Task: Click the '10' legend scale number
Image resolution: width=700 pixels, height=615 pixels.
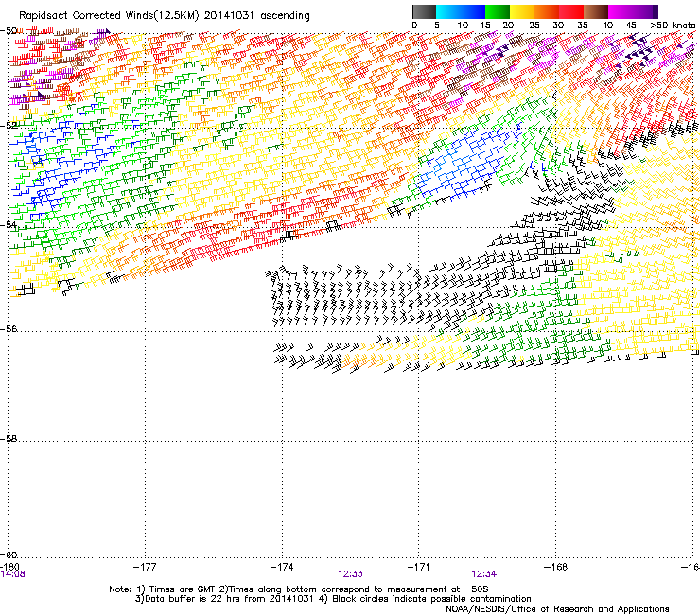Action: click(x=463, y=26)
